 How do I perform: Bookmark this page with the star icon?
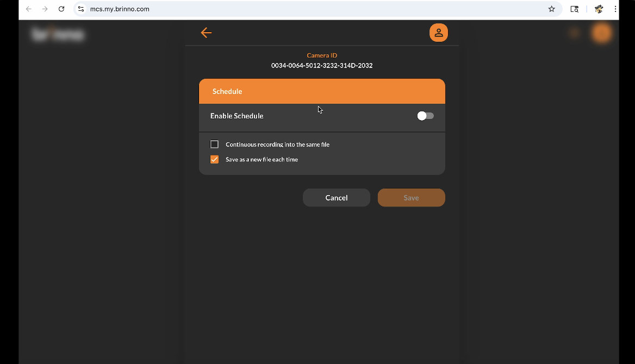point(551,9)
